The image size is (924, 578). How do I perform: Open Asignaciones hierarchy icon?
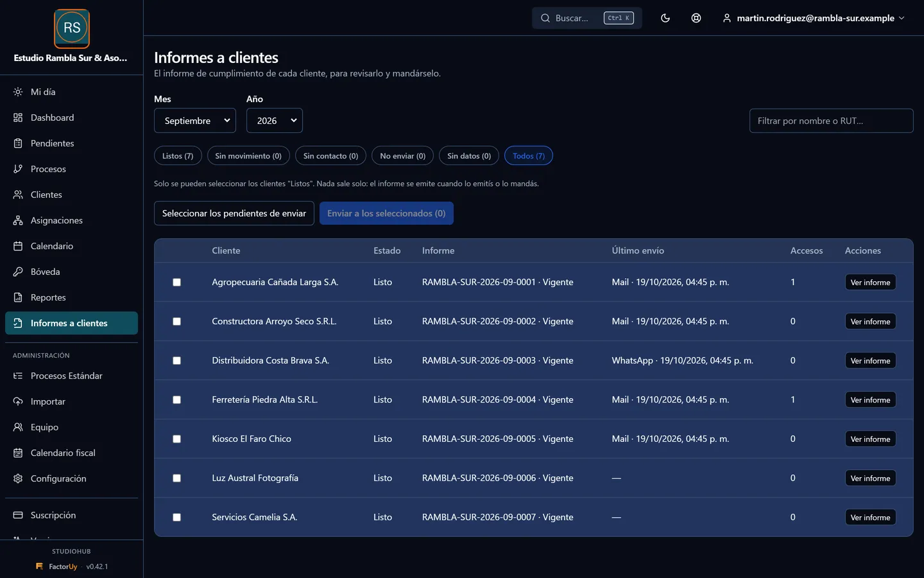pos(18,220)
